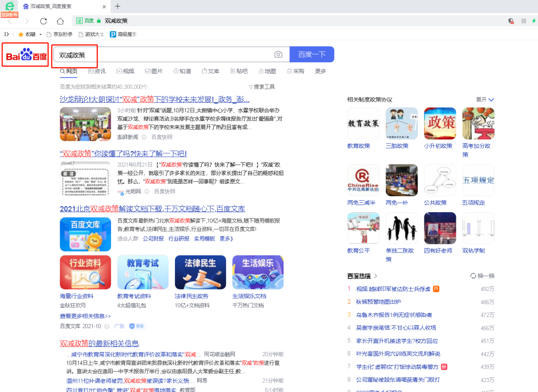
Task: Click the 收藏 star favorites icon
Action: click(21, 34)
